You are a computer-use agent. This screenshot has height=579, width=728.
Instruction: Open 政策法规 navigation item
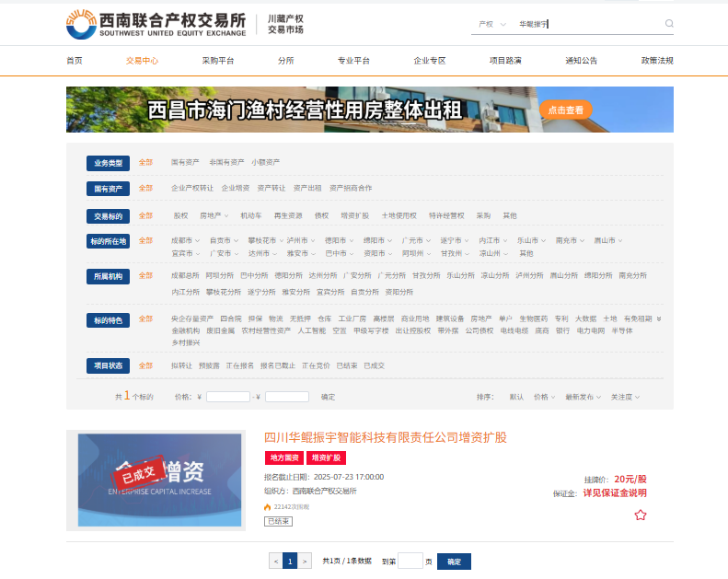click(x=657, y=61)
